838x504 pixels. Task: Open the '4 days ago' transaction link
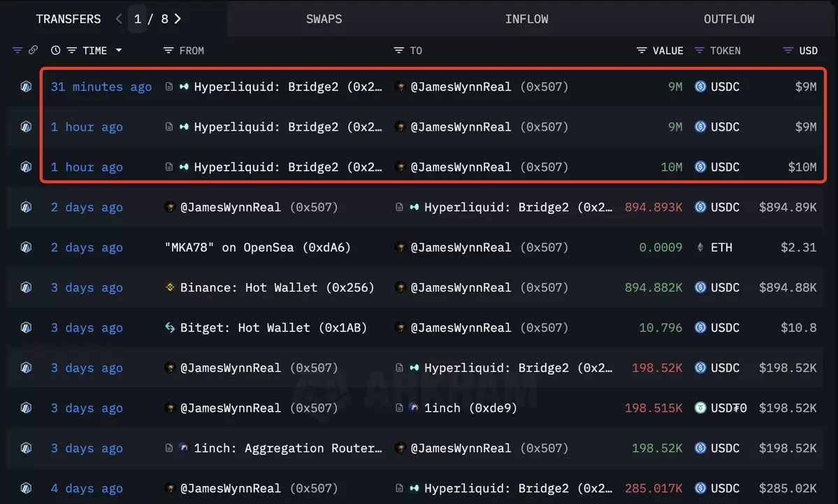point(87,489)
